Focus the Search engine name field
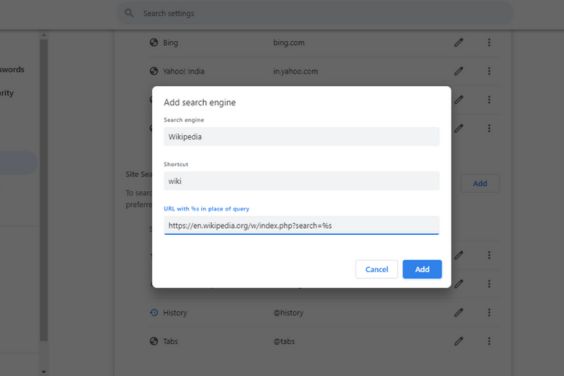564x376 pixels. [301, 137]
